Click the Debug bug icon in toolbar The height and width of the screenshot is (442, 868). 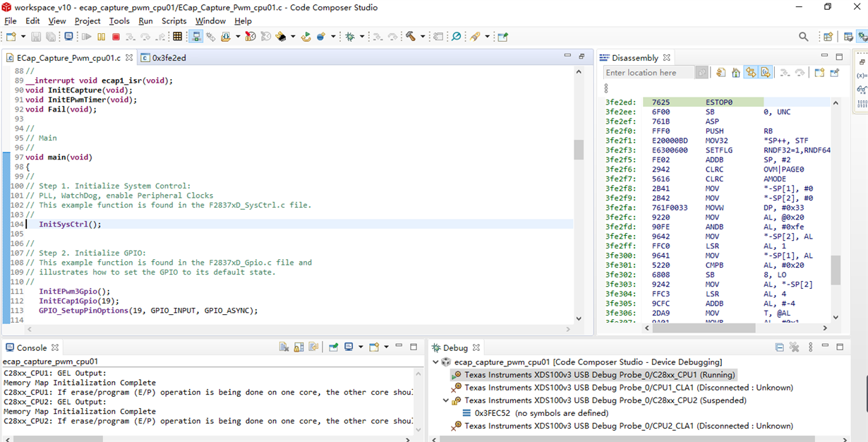click(351, 37)
